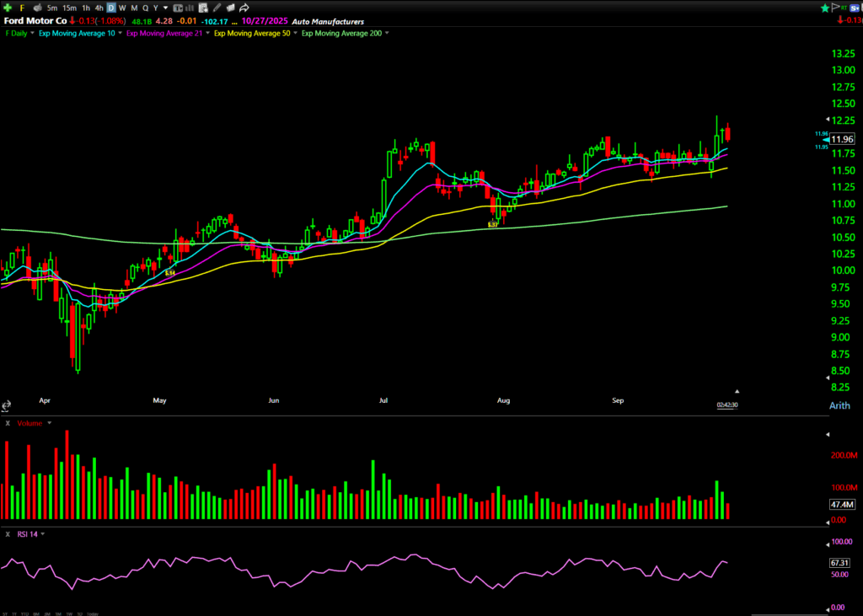Close the RSI 14 pane with X
The width and height of the screenshot is (863, 616).
pyautogui.click(x=8, y=533)
